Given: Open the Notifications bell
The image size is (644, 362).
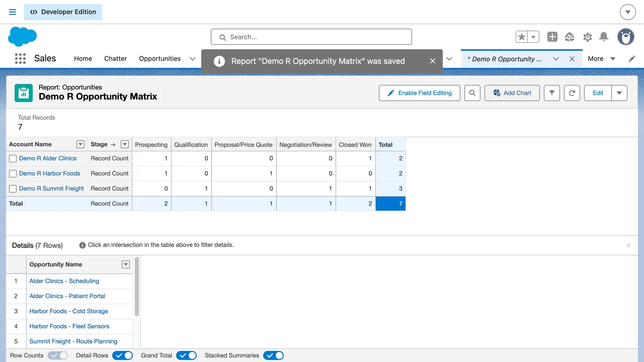Looking at the screenshot, I should [604, 37].
